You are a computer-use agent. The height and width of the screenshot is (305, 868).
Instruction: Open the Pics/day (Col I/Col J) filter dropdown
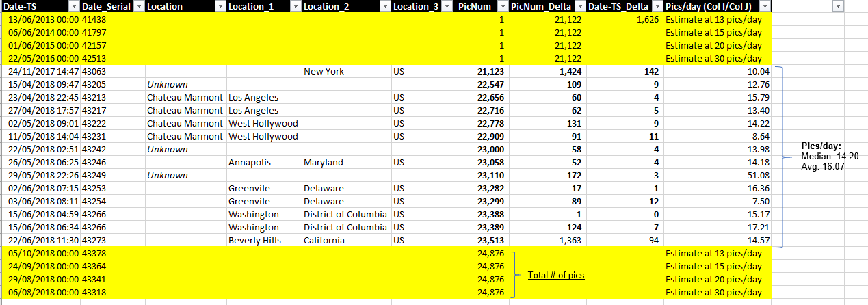(x=765, y=6)
